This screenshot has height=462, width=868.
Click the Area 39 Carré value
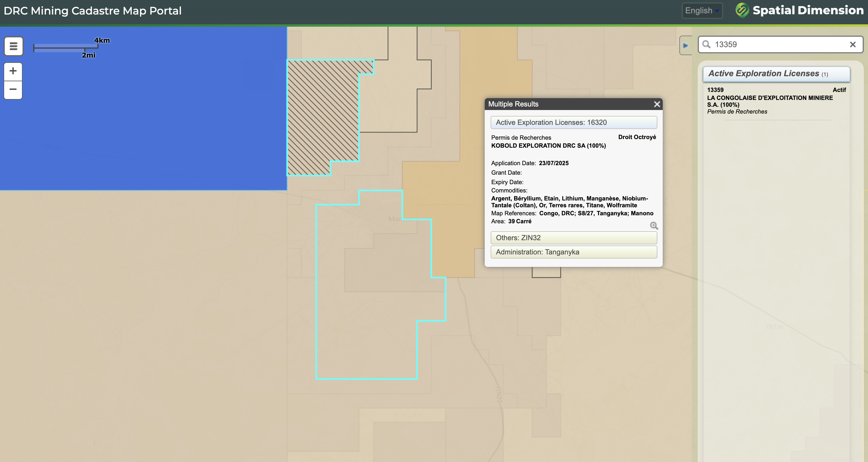tap(520, 222)
